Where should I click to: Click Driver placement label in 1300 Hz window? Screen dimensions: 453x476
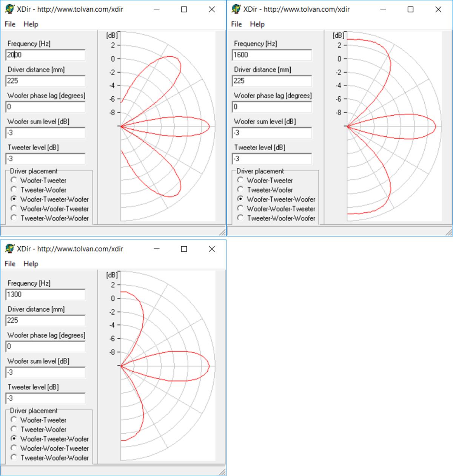click(34, 411)
